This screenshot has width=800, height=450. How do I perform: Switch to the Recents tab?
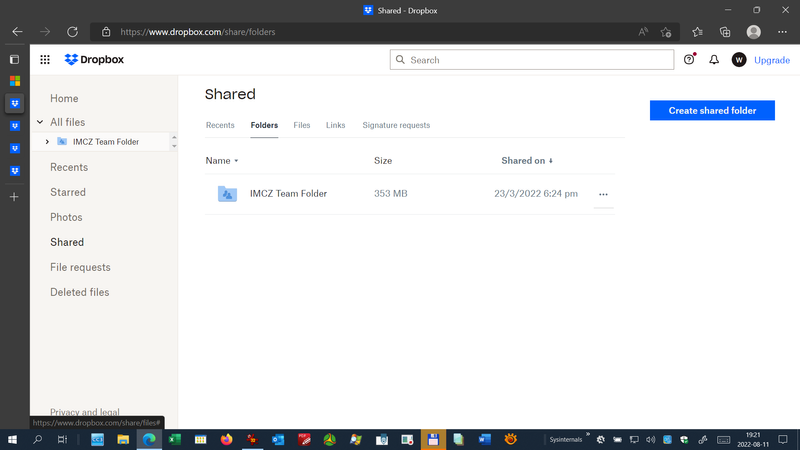220,125
